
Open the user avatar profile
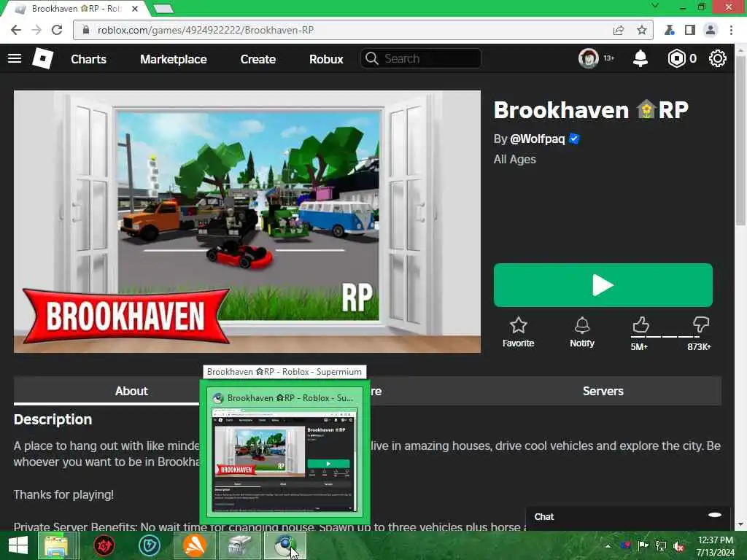[589, 58]
